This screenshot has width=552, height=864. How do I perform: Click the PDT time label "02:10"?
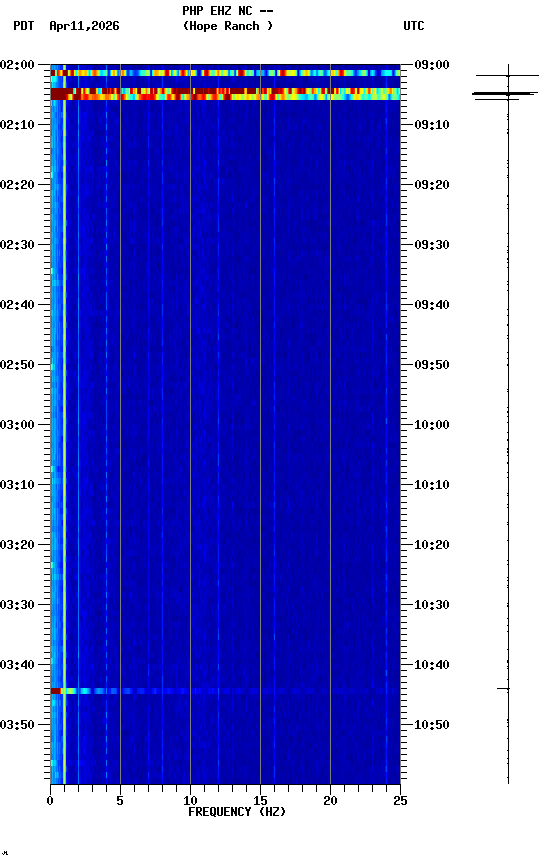click(x=17, y=125)
